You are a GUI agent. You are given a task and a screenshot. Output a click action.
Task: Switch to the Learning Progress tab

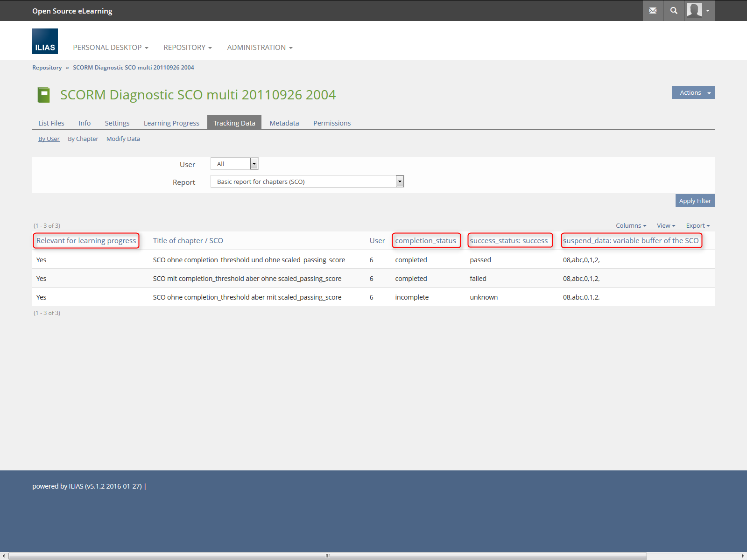tap(171, 123)
